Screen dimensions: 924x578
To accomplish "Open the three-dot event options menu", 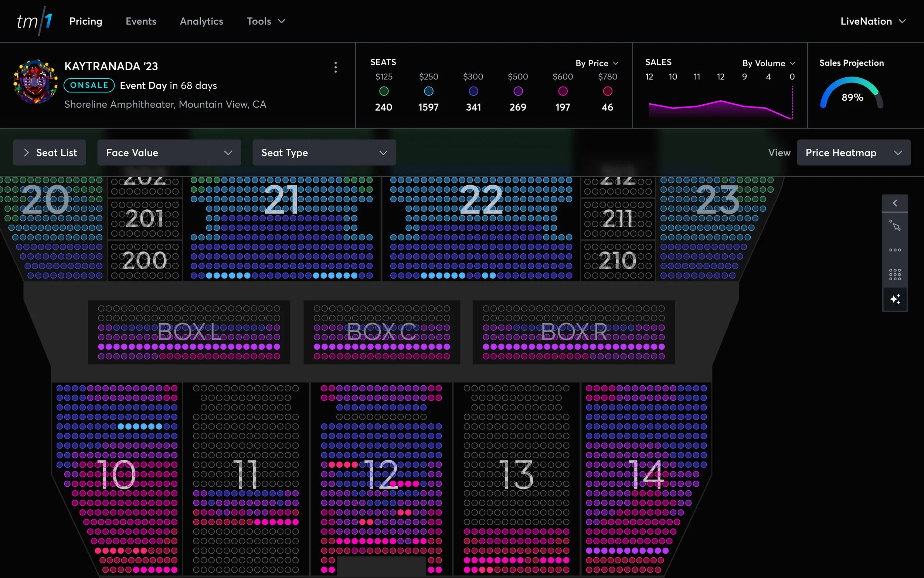I will click(x=335, y=67).
